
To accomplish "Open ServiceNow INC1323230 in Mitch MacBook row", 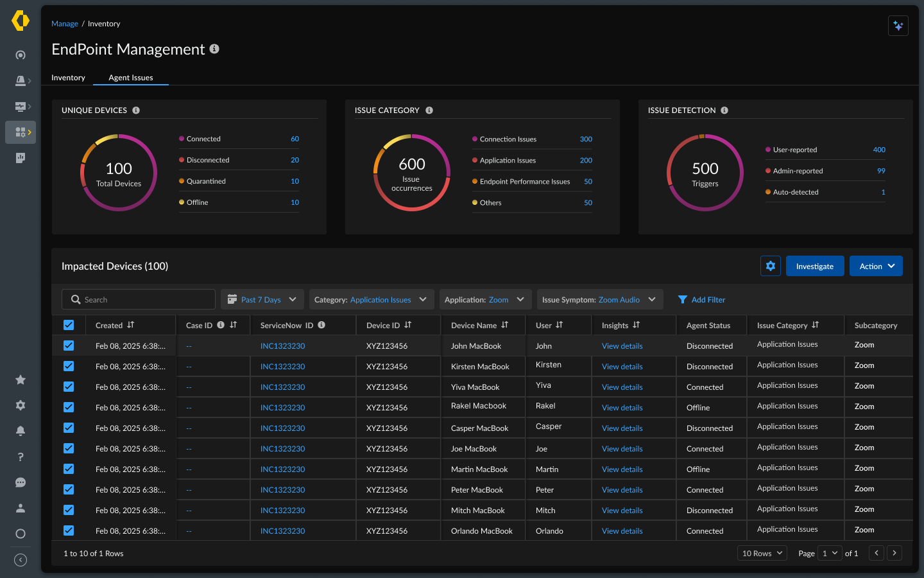I will click(x=282, y=510).
